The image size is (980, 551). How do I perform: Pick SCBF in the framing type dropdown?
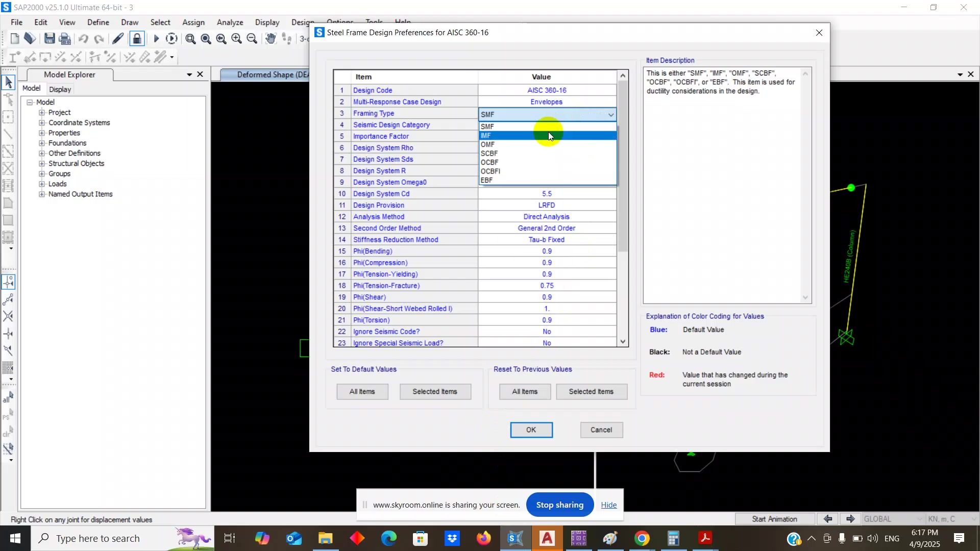[489, 154]
